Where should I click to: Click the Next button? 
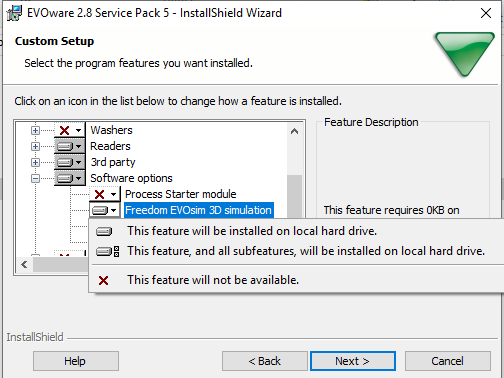click(x=353, y=361)
